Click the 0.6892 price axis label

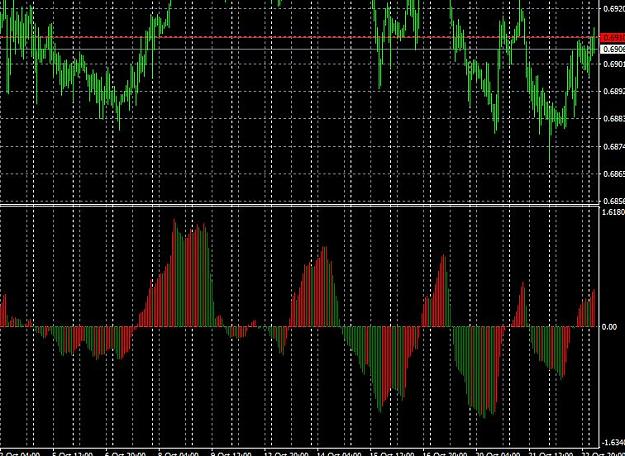614,91
